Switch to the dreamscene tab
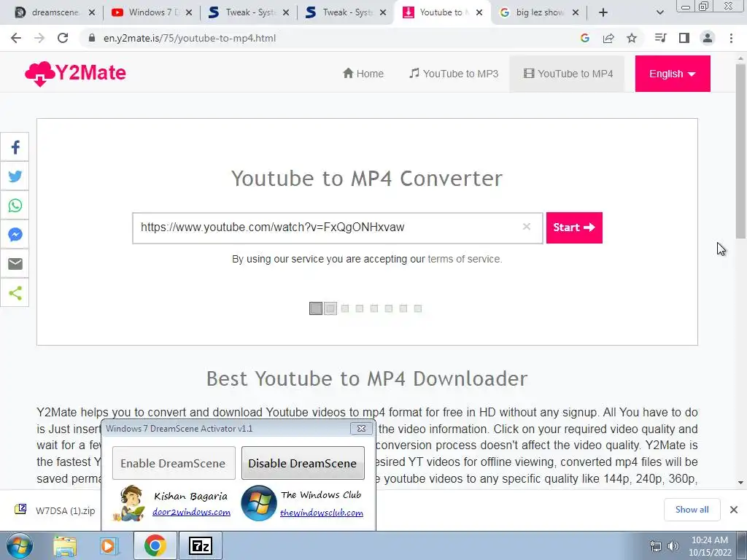The height and width of the screenshot is (560, 747). coord(54,12)
